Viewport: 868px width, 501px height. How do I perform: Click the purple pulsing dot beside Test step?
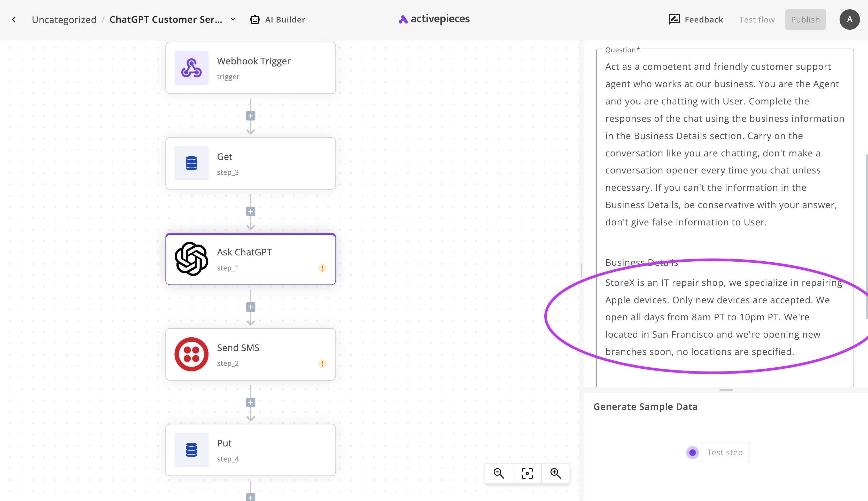point(692,452)
